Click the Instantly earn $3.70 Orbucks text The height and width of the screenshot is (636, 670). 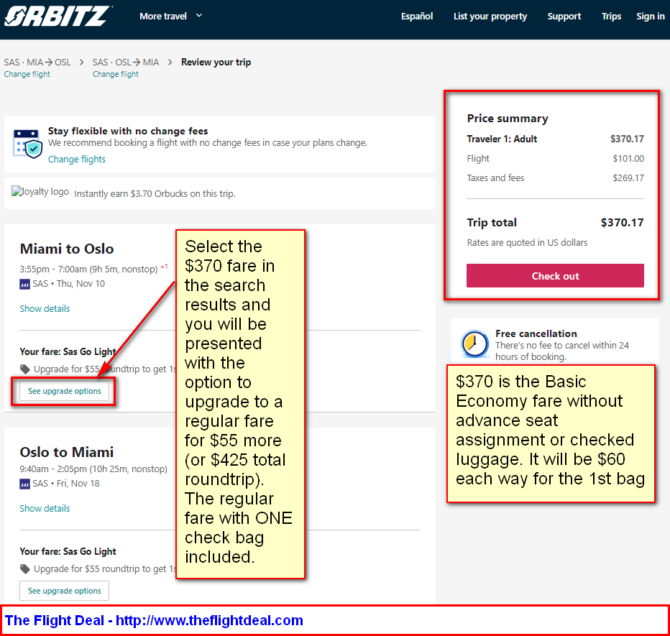coord(154,194)
